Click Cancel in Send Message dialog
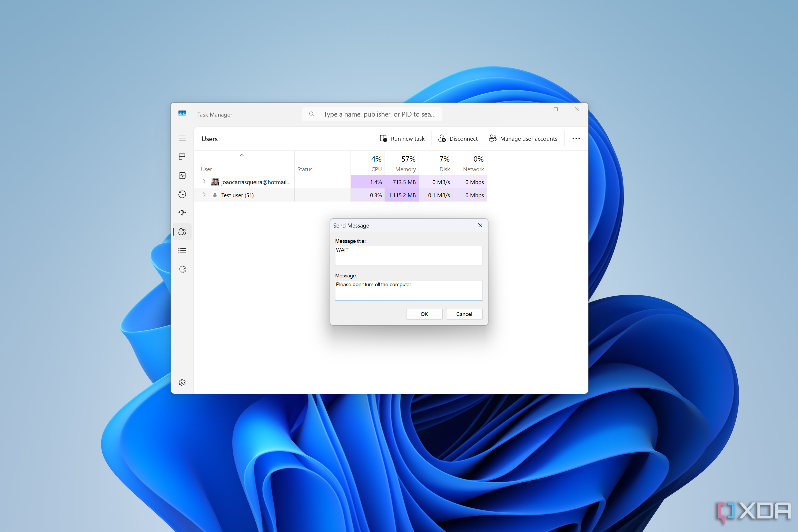The width and height of the screenshot is (798, 532). tap(464, 314)
